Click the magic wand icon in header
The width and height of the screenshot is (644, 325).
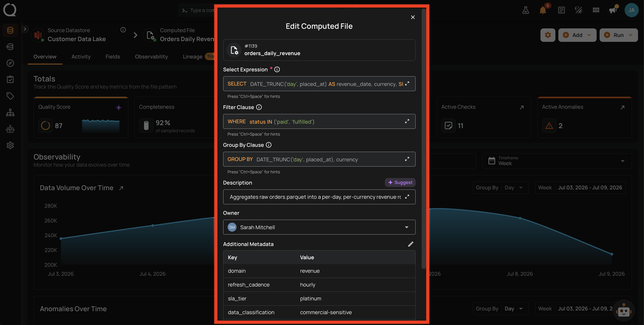pos(579,10)
